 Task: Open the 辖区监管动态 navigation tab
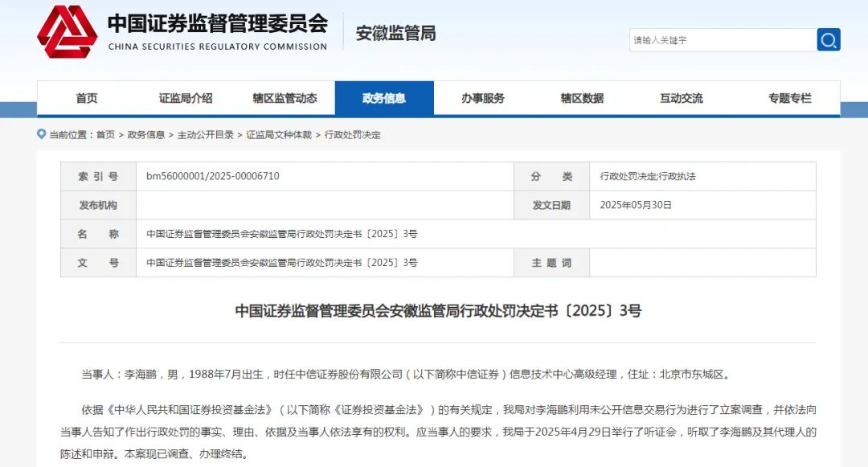[285, 99]
